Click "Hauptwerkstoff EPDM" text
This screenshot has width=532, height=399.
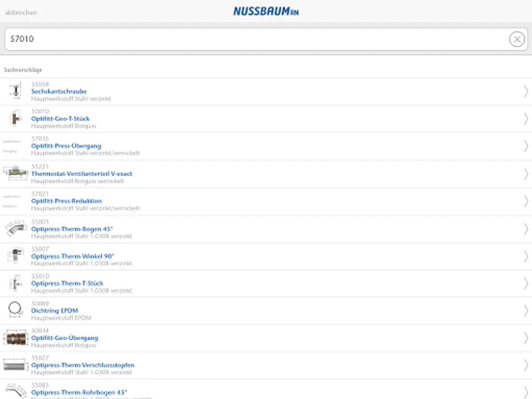tap(61, 318)
